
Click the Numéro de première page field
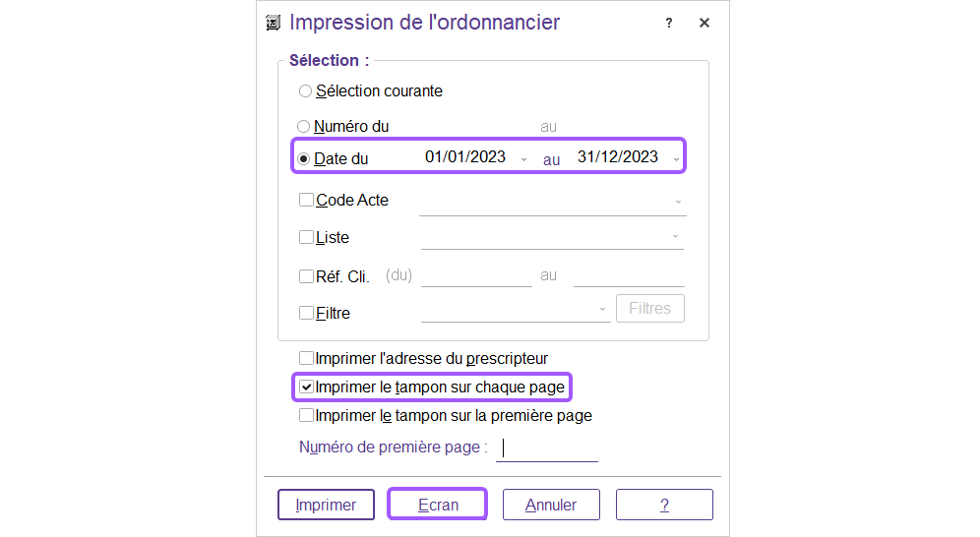point(547,448)
